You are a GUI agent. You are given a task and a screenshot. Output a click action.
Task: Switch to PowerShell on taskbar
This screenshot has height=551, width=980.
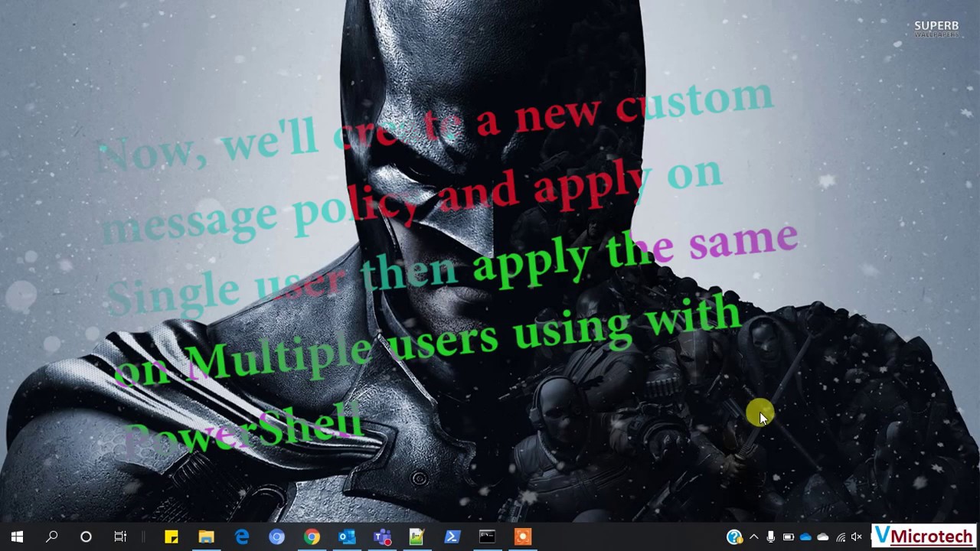(452, 537)
